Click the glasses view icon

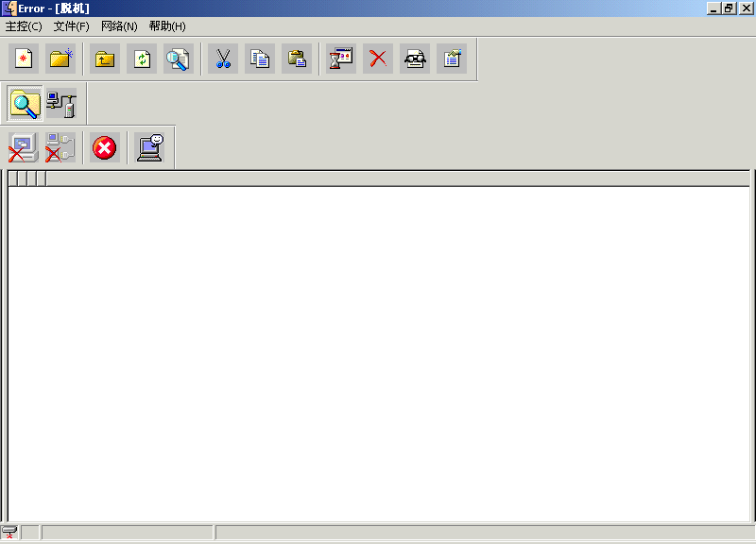[x=415, y=59]
